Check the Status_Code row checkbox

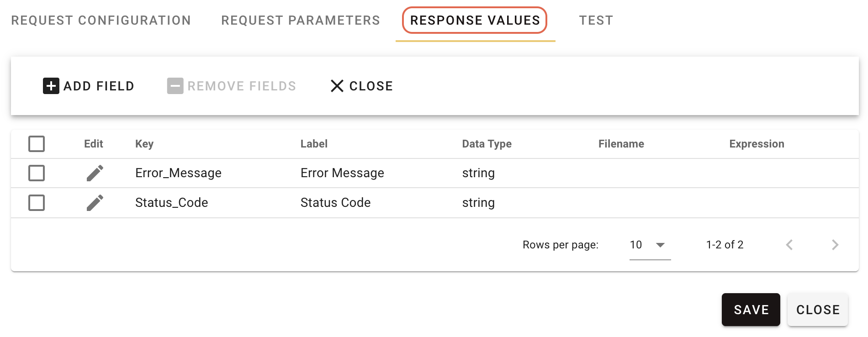point(37,203)
